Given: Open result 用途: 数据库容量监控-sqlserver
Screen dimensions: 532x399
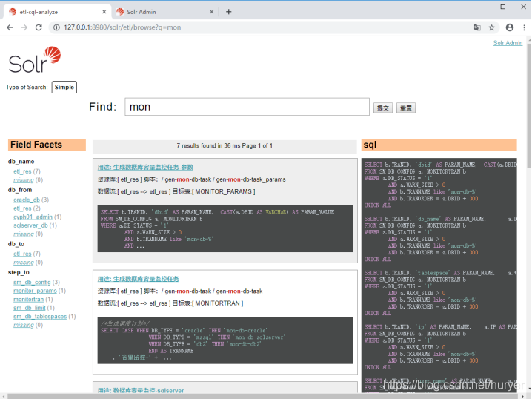Looking at the screenshot, I should pos(141,390).
